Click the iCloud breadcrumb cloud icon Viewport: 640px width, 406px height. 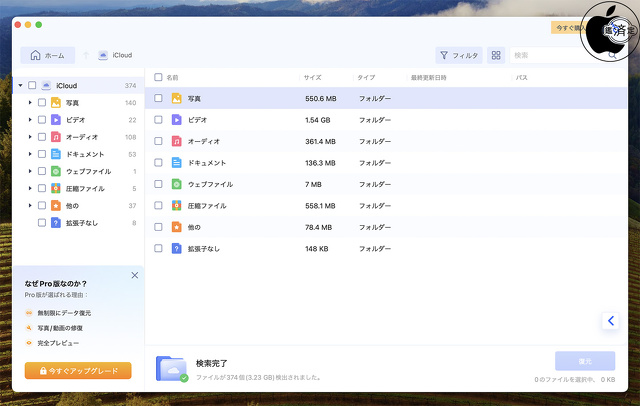point(103,55)
